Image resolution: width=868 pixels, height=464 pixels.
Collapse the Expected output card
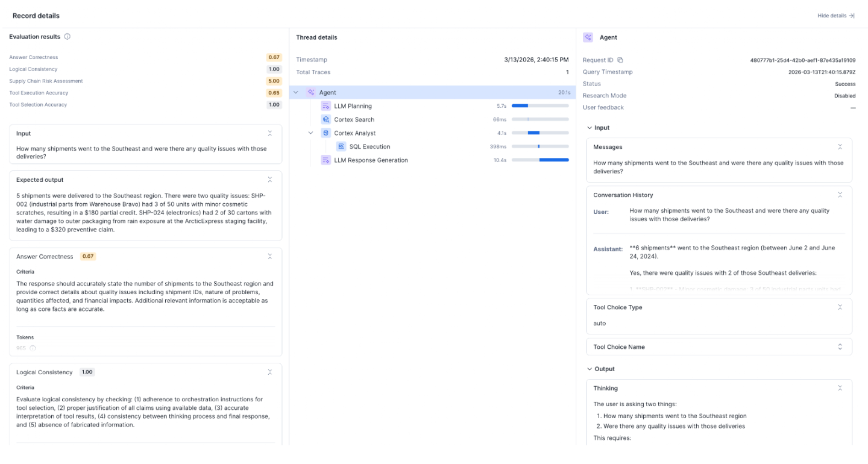tap(270, 180)
